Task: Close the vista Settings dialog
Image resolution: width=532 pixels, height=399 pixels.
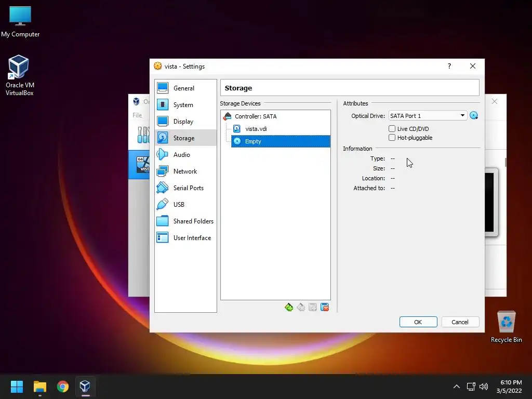Action: [473, 66]
